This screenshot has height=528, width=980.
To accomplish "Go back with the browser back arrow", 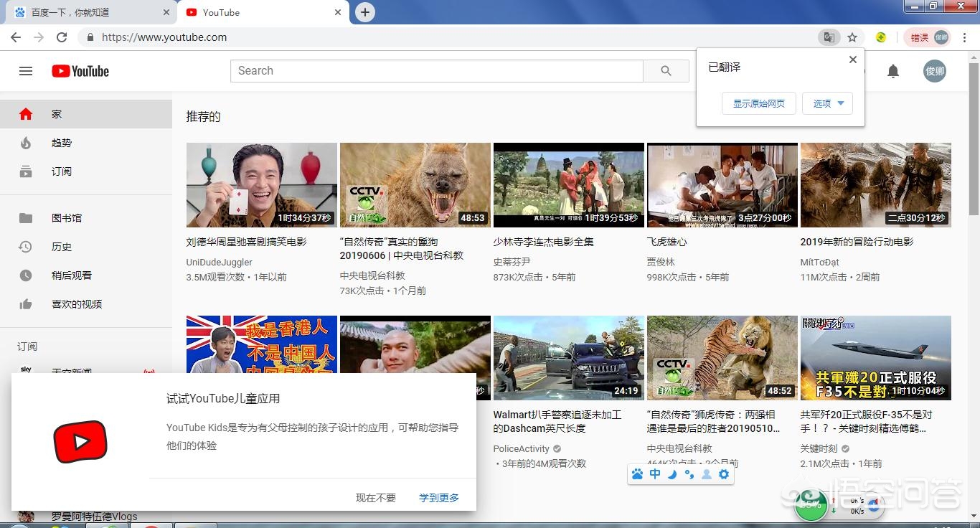I will click(x=16, y=37).
